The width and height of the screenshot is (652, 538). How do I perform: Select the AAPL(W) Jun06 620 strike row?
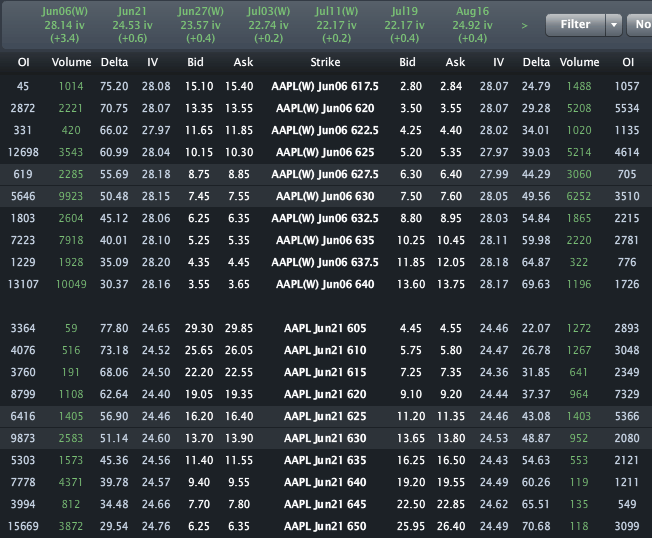point(325,109)
